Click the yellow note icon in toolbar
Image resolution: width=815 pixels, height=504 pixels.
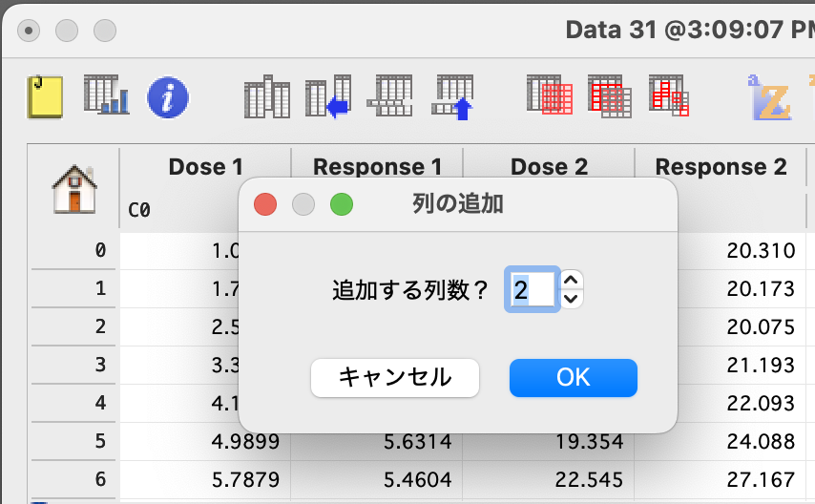pyautogui.click(x=45, y=95)
